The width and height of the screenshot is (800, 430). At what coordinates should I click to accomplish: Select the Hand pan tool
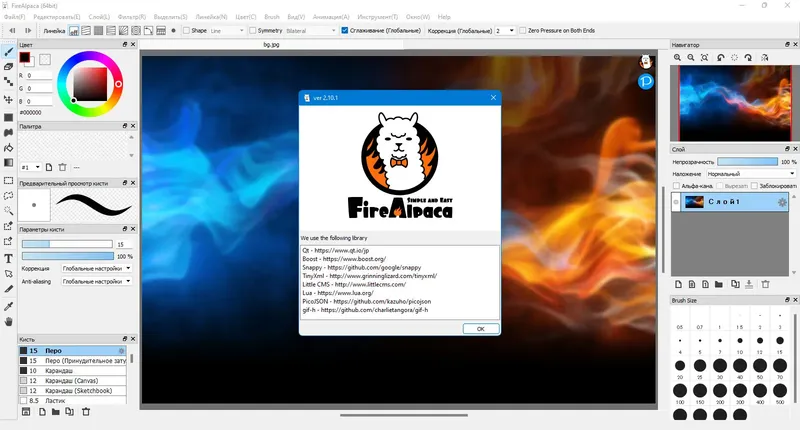click(8, 321)
